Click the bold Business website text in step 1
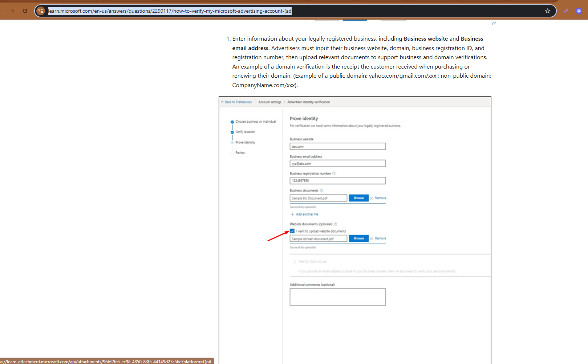This screenshot has height=364, width=588. 426,39
